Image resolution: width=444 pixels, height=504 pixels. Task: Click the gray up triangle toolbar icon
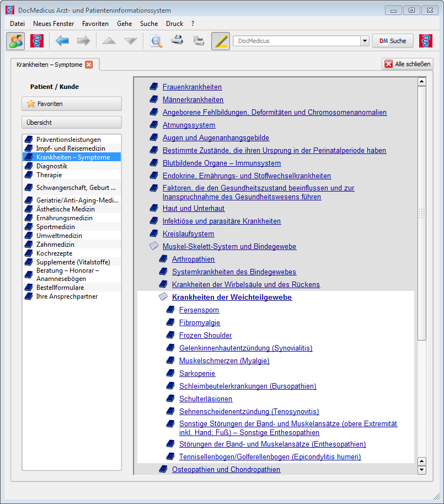point(109,41)
